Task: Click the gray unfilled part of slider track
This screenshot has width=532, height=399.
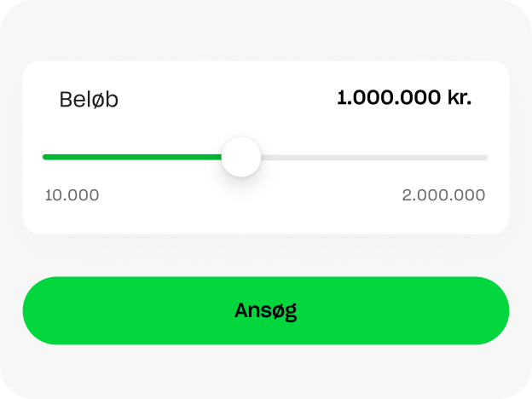Action: [374, 158]
